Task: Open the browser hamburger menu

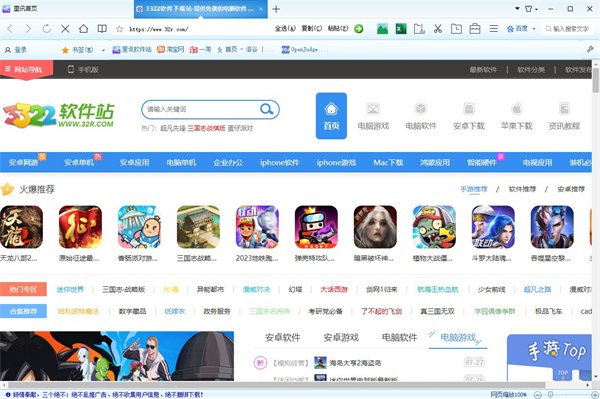Action: (x=494, y=29)
